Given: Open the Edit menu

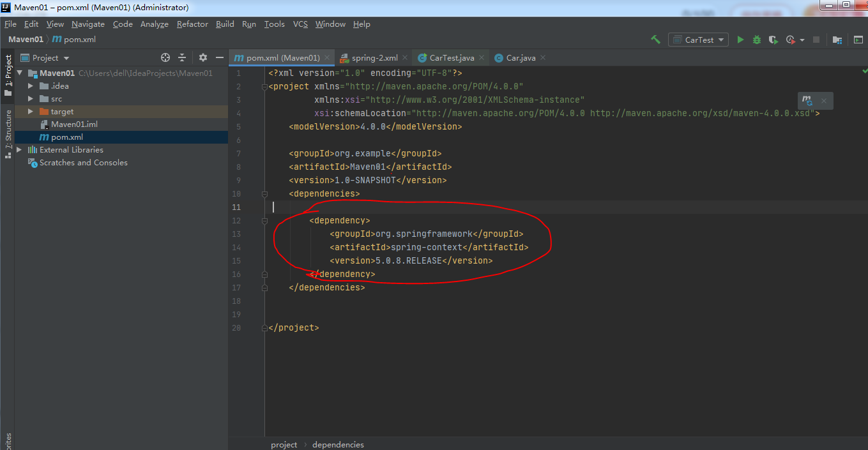Looking at the screenshot, I should point(31,24).
